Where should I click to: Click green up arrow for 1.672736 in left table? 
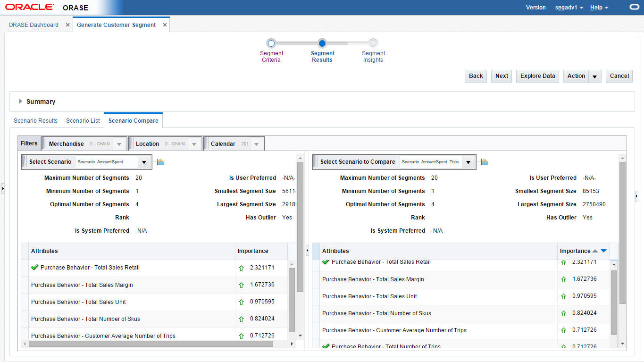point(242,285)
